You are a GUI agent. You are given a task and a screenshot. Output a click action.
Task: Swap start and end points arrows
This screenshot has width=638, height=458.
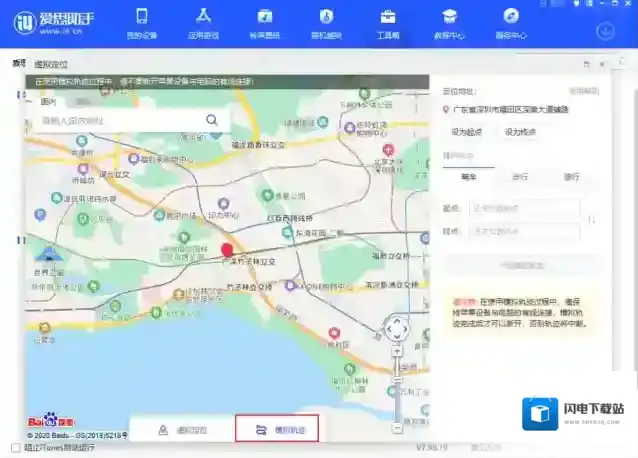(592, 220)
